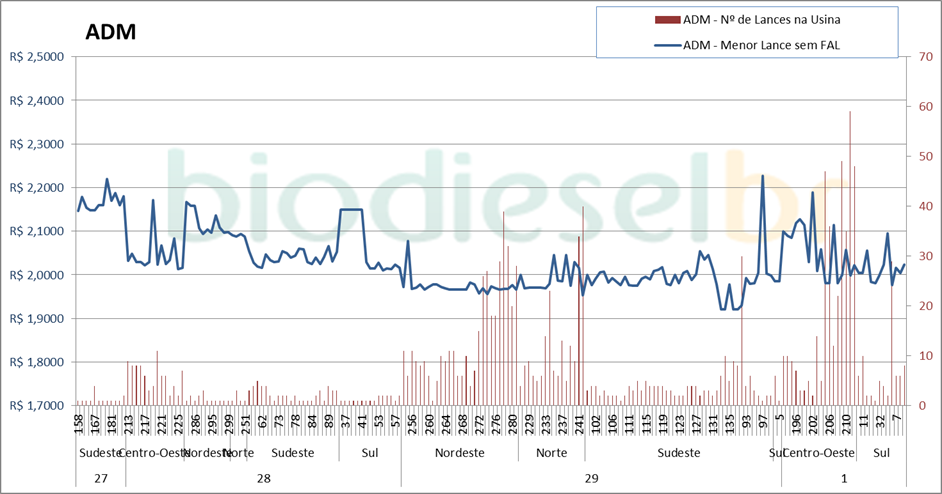Click the R$ 2,5000 left axis label
This screenshot has height=494, width=942.
35,57
